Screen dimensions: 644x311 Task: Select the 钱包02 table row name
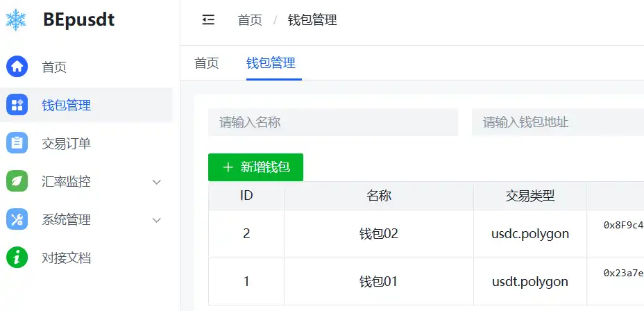pyautogui.click(x=379, y=234)
